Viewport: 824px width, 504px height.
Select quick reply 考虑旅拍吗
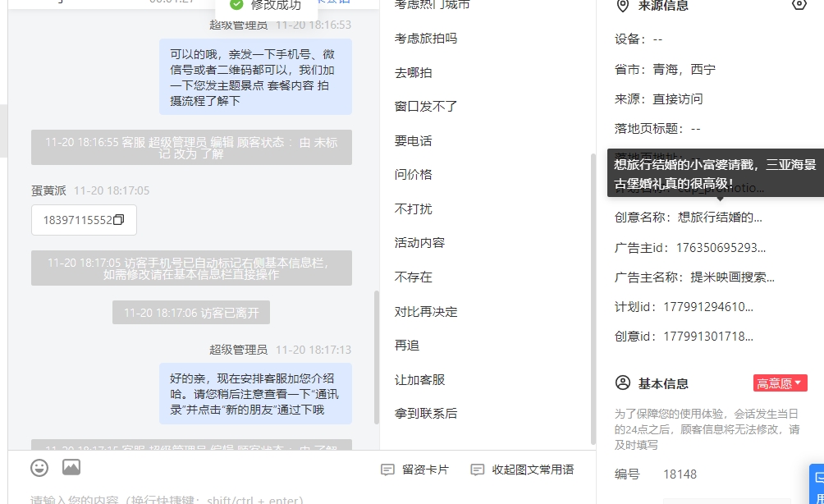pos(426,39)
